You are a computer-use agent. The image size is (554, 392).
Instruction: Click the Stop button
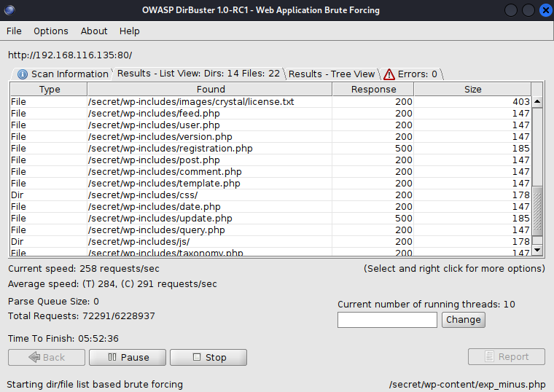[208, 358]
